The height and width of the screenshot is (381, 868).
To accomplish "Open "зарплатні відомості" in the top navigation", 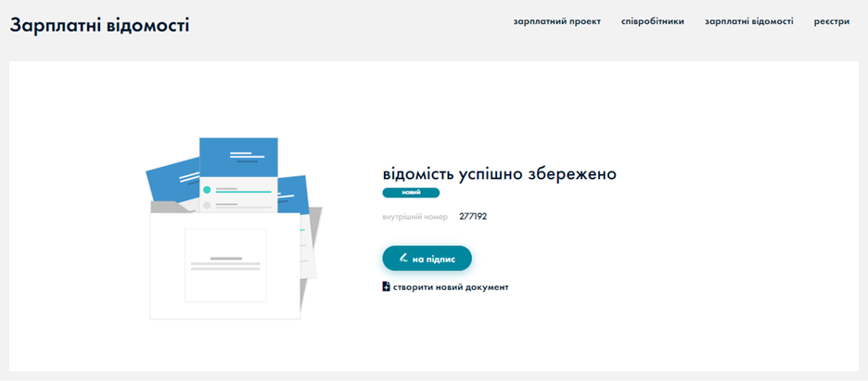I will [x=748, y=21].
